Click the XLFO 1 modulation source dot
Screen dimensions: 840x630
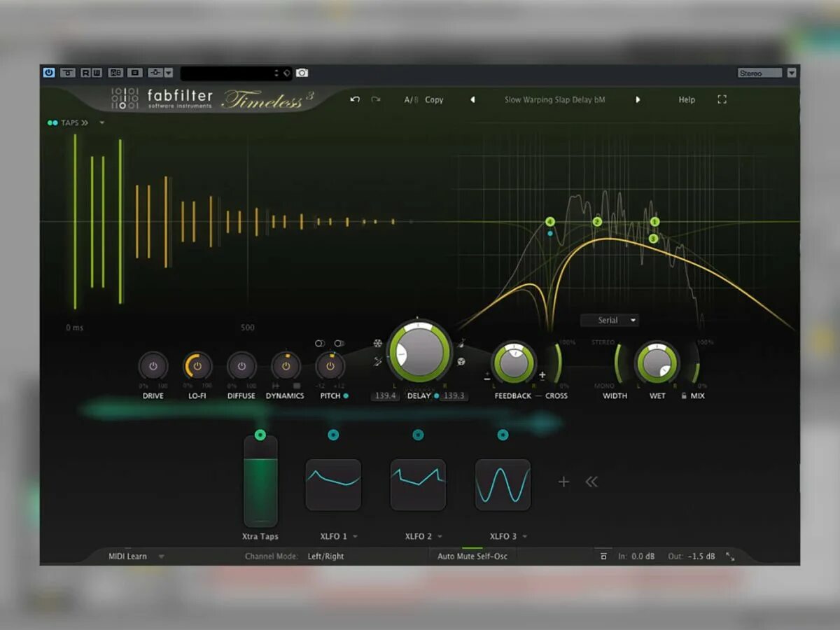[333, 435]
